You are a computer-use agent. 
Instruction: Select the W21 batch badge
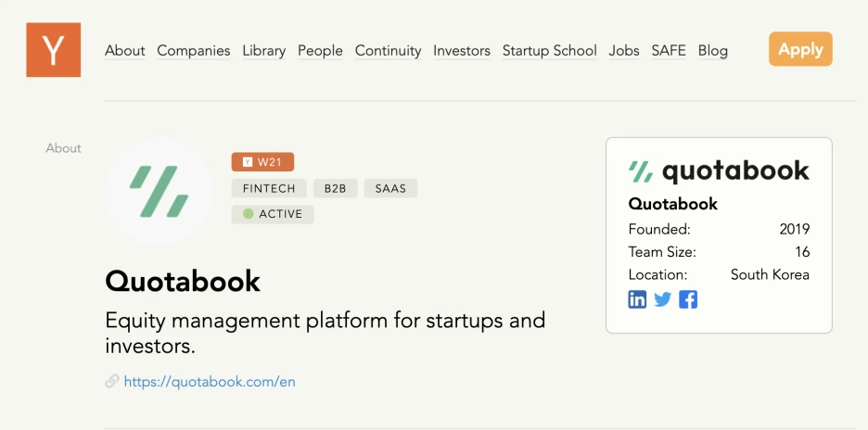tap(262, 162)
